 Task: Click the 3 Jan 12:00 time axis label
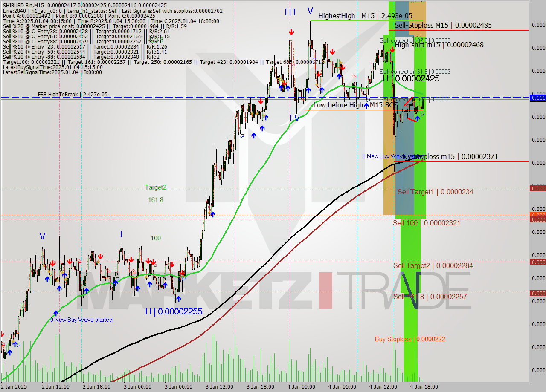220,387
